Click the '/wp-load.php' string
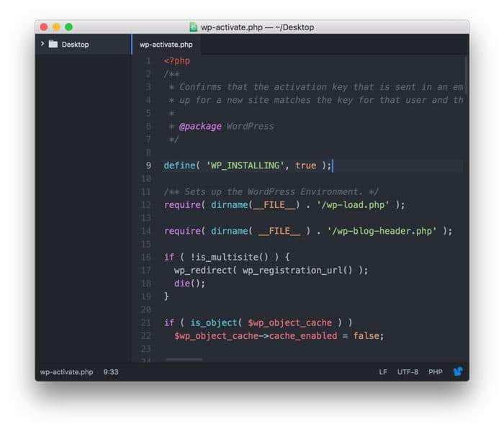The image size is (504, 431). click(x=353, y=205)
